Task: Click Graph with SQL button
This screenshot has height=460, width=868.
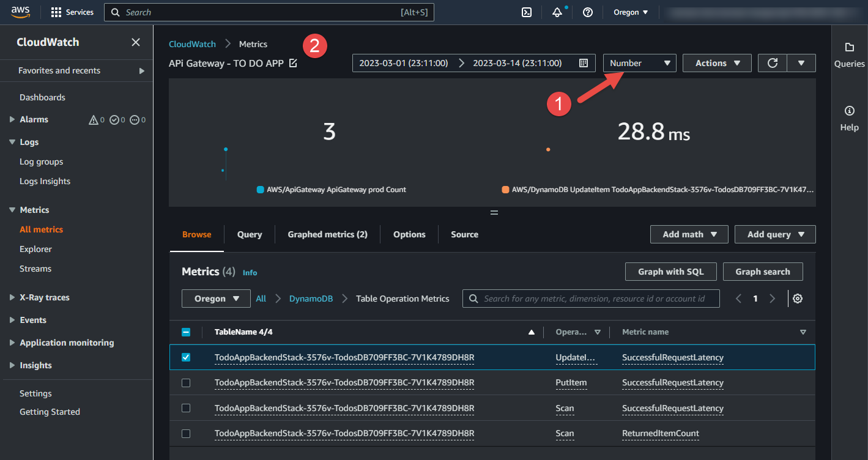Action: tap(670, 272)
